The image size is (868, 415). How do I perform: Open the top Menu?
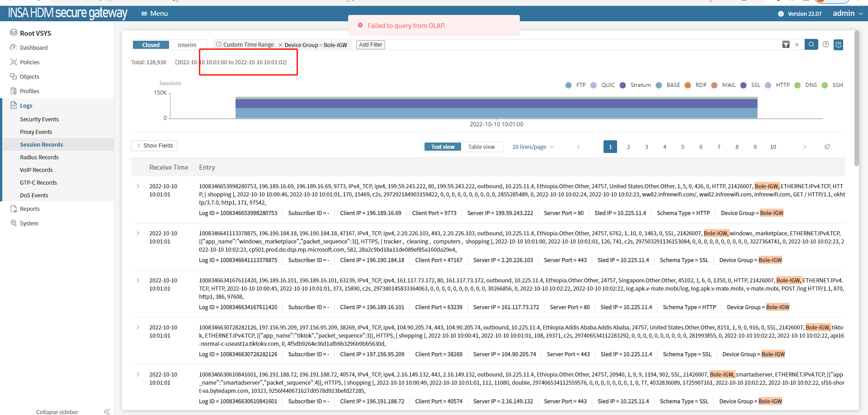tap(154, 14)
